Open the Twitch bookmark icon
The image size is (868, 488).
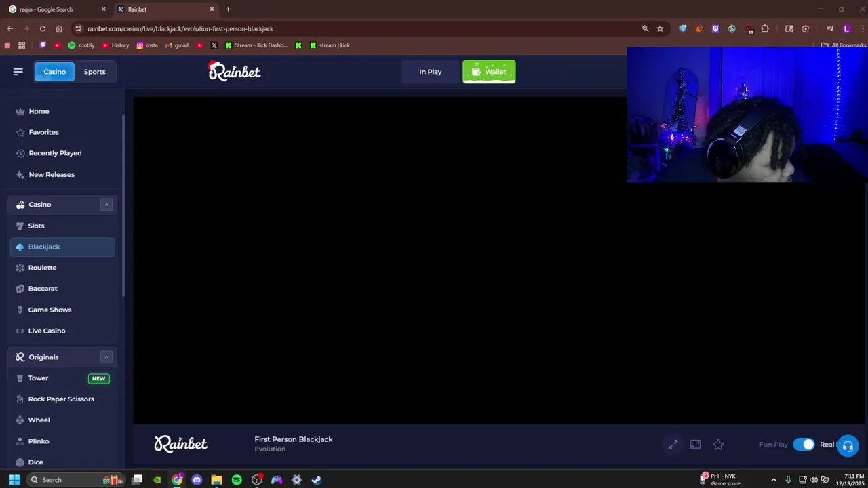pyautogui.click(x=43, y=45)
